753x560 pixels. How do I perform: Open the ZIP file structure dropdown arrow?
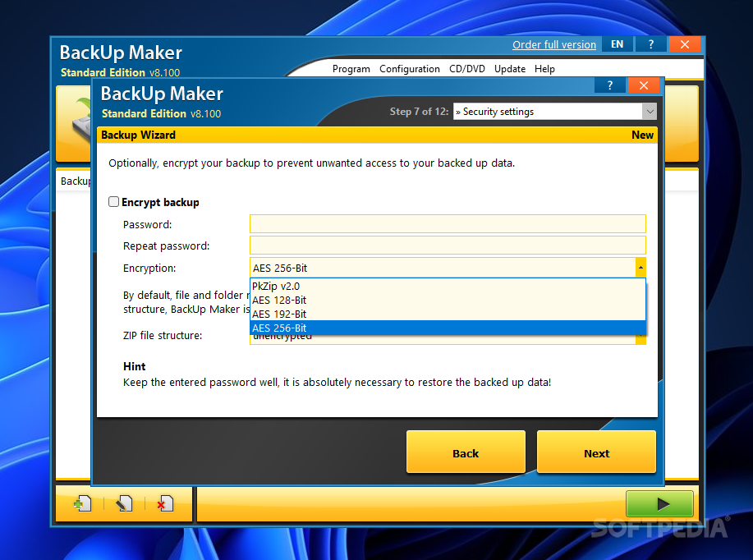[x=641, y=339]
